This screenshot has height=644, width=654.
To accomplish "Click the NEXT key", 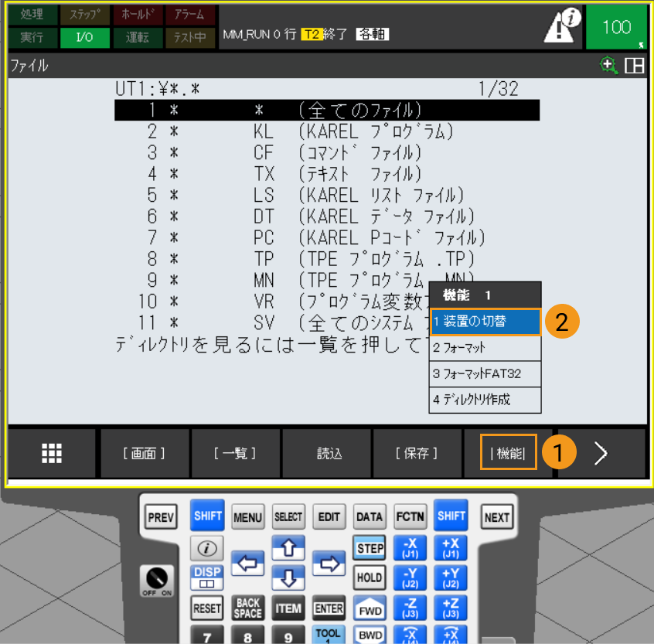I will [x=497, y=517].
